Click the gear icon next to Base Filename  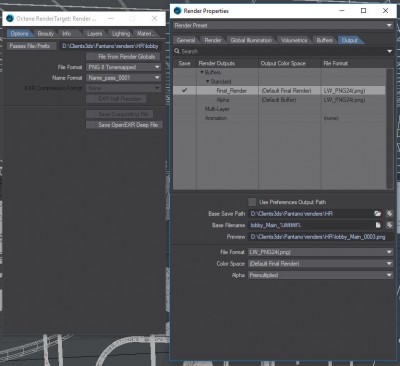(389, 225)
